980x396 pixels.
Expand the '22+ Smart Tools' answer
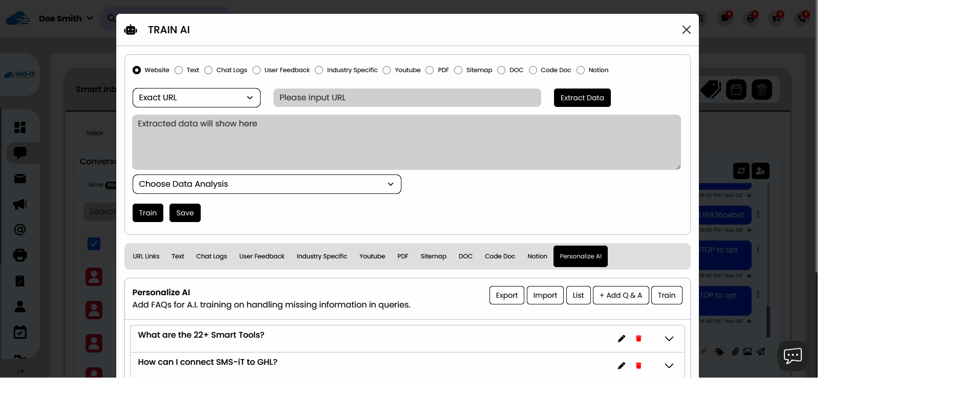coord(669,339)
